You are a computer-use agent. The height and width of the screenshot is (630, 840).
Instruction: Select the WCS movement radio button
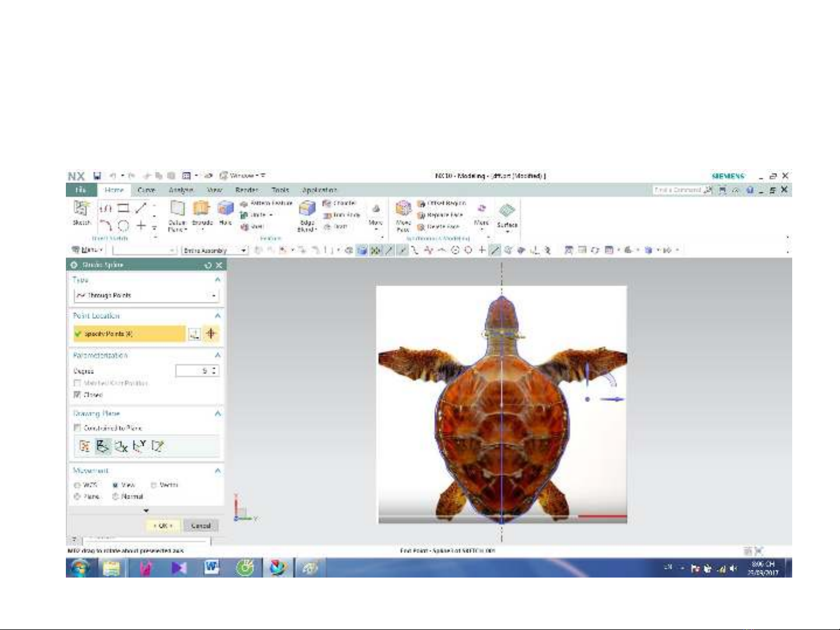[x=77, y=485]
